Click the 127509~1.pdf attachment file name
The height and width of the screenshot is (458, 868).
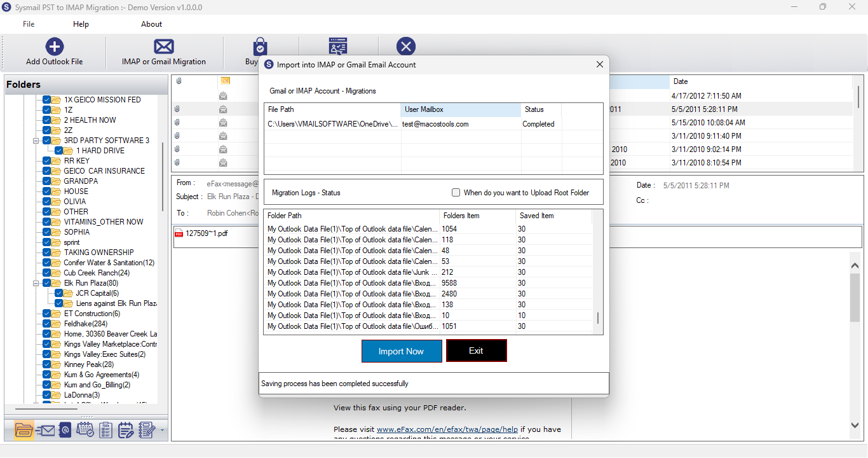pyautogui.click(x=207, y=233)
